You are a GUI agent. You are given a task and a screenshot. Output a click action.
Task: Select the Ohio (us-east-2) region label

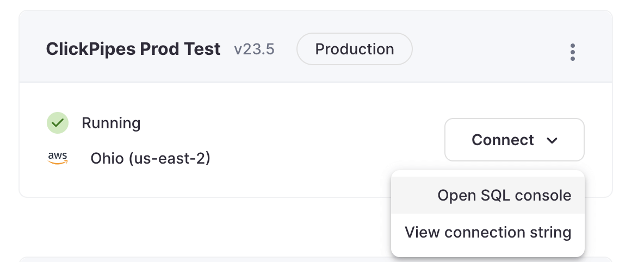tap(150, 159)
